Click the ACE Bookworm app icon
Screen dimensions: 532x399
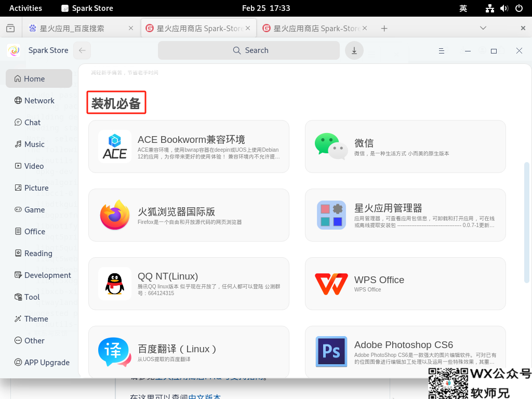(x=115, y=147)
